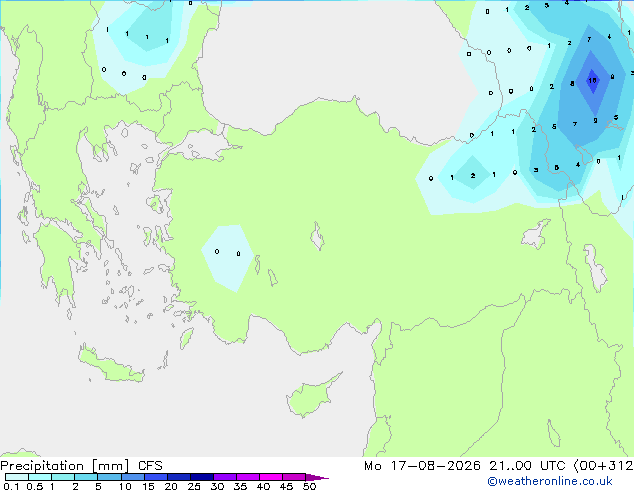
Task: Click the 2–5 mm legend color swatch
Action: tap(86, 477)
